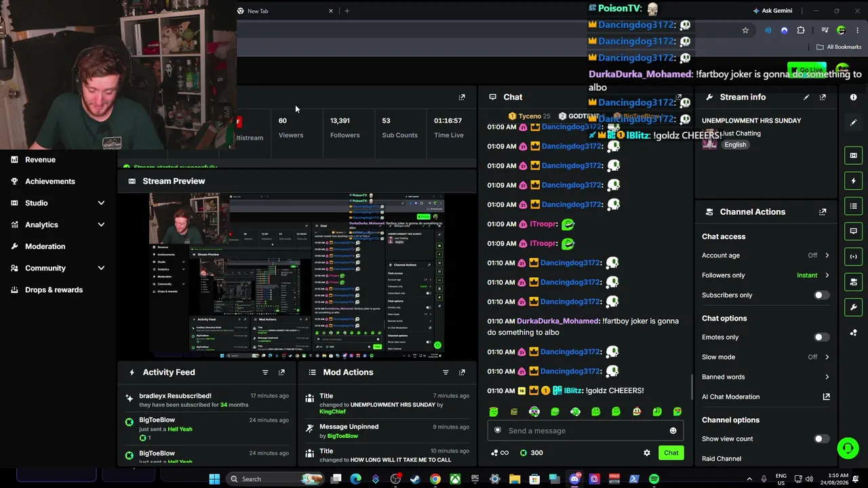Viewport: 868px width, 488px height.
Task: Send message with the green Chat button
Action: tap(671, 453)
